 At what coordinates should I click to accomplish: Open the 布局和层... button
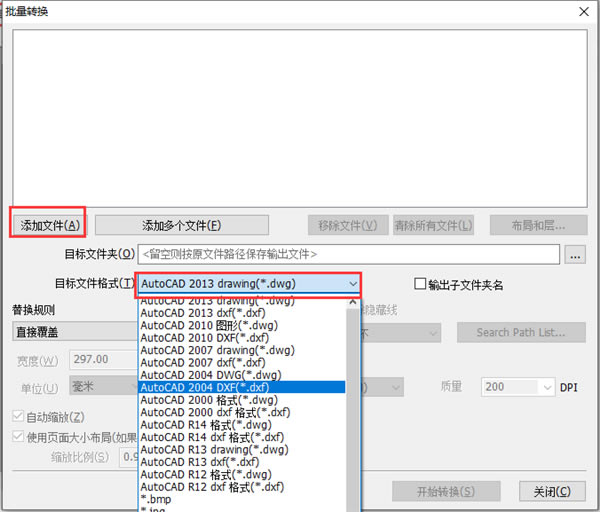(x=538, y=225)
